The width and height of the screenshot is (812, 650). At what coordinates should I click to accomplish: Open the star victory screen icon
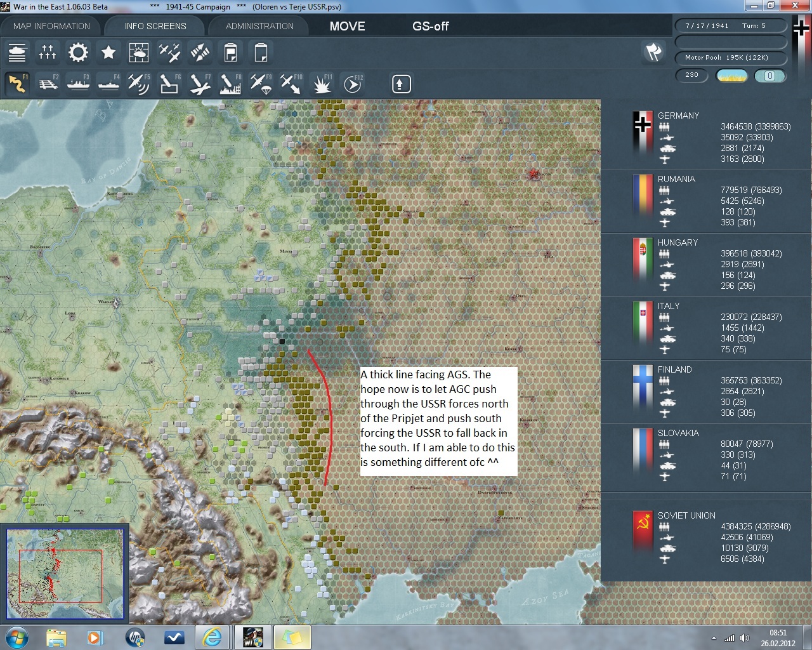(x=108, y=53)
